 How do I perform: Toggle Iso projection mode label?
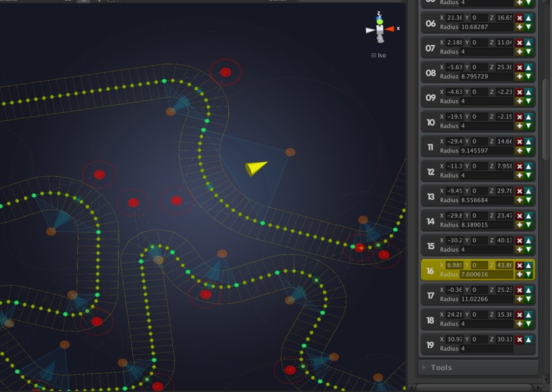coord(378,55)
